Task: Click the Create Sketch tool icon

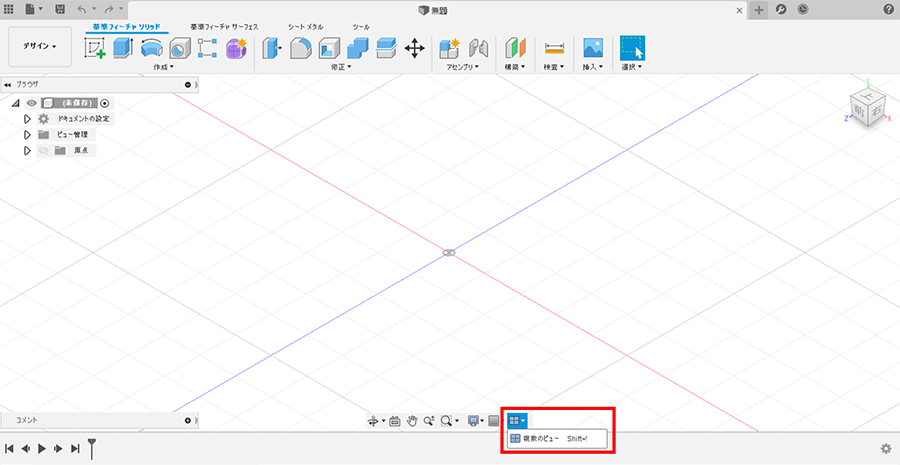Action: (x=96, y=48)
